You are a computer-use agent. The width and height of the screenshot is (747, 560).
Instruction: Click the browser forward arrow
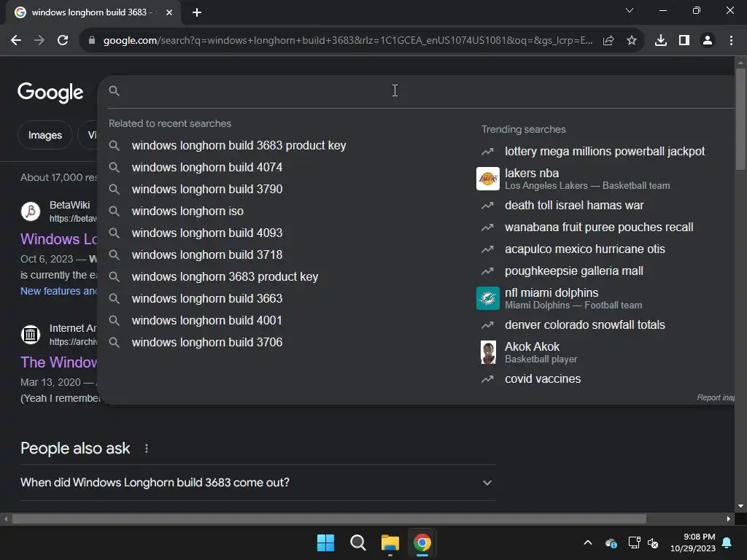click(39, 41)
